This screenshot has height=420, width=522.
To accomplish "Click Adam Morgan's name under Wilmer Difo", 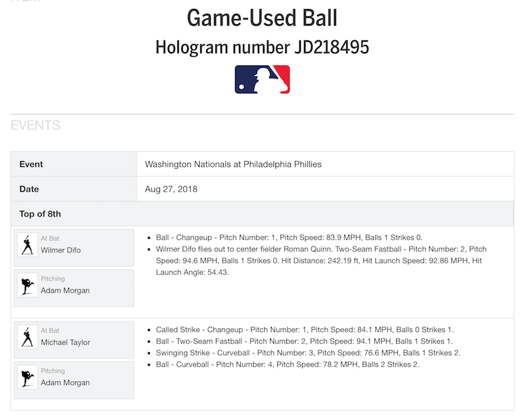I will point(65,291).
